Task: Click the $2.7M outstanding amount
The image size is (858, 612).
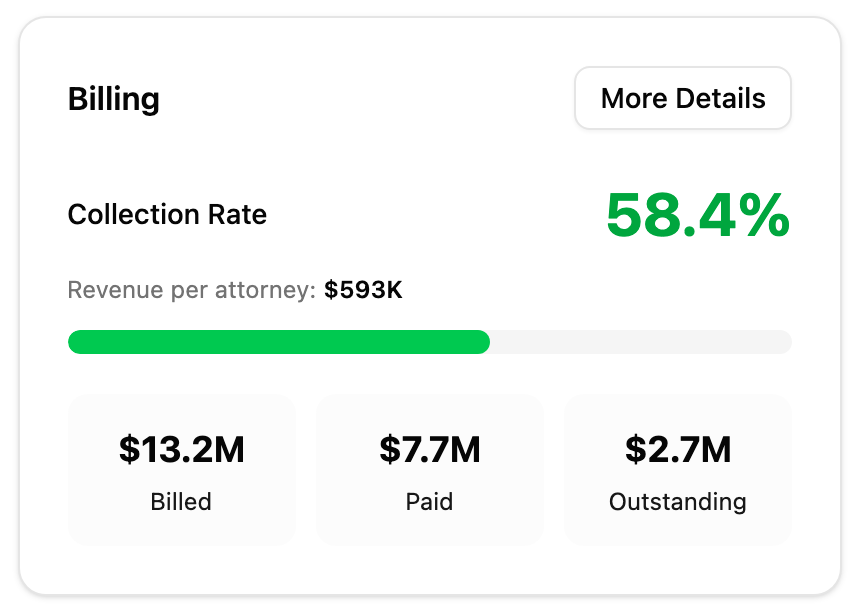Action: point(678,450)
